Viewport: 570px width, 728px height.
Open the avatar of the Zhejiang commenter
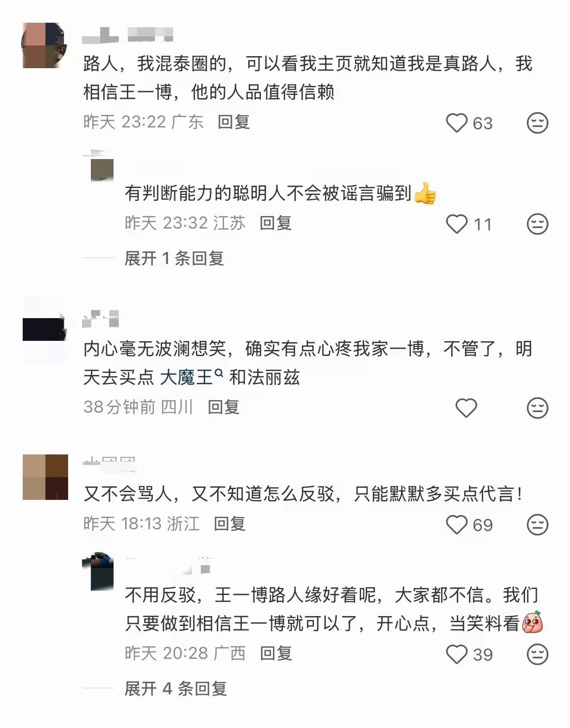click(45, 477)
